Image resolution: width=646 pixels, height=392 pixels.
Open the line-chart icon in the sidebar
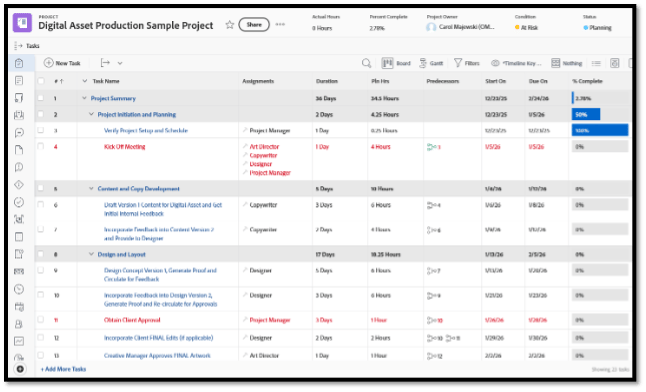click(x=19, y=341)
